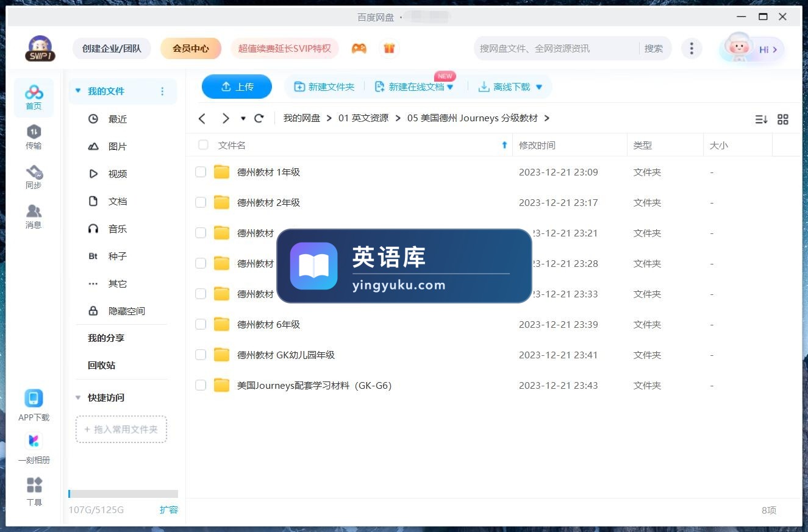Click 拖入常用文件夹 drop area
This screenshot has width=808, height=532.
121,429
